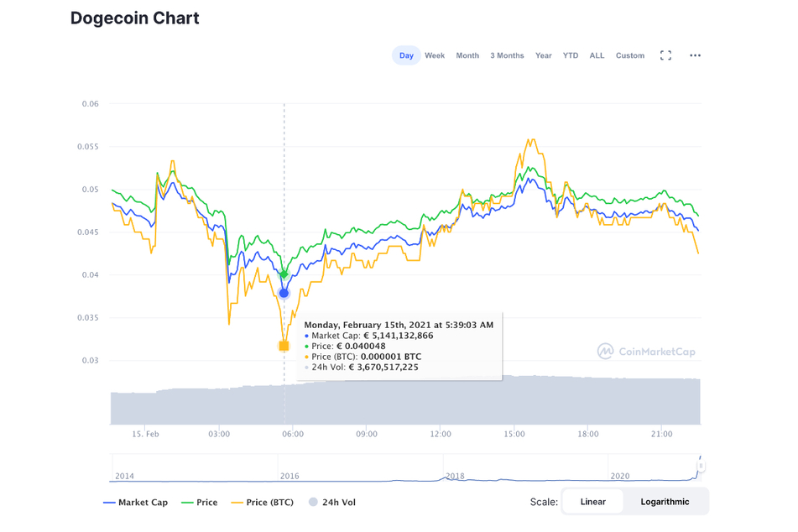Switch chart to Year range

(543, 55)
